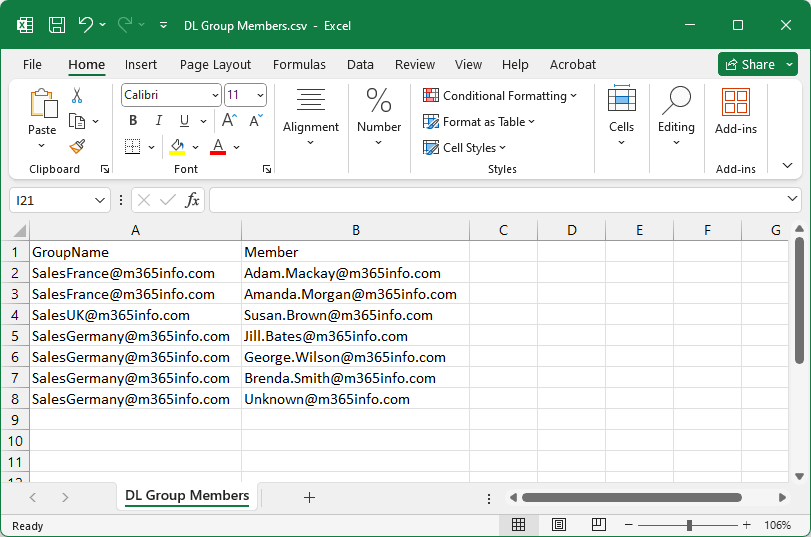Screen dimensions: 811x537
Task: Open the Editing group menu
Action: tap(676, 116)
